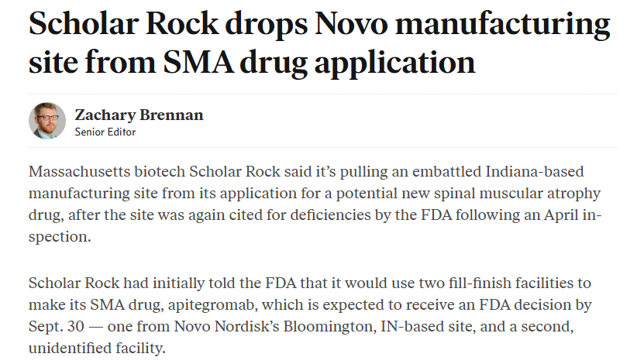
Task: Open the Zachary Brennan author name link
Action: coord(139,115)
